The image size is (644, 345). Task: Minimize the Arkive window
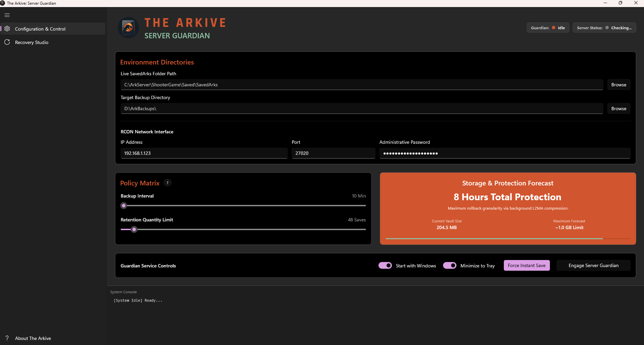(x=605, y=3)
